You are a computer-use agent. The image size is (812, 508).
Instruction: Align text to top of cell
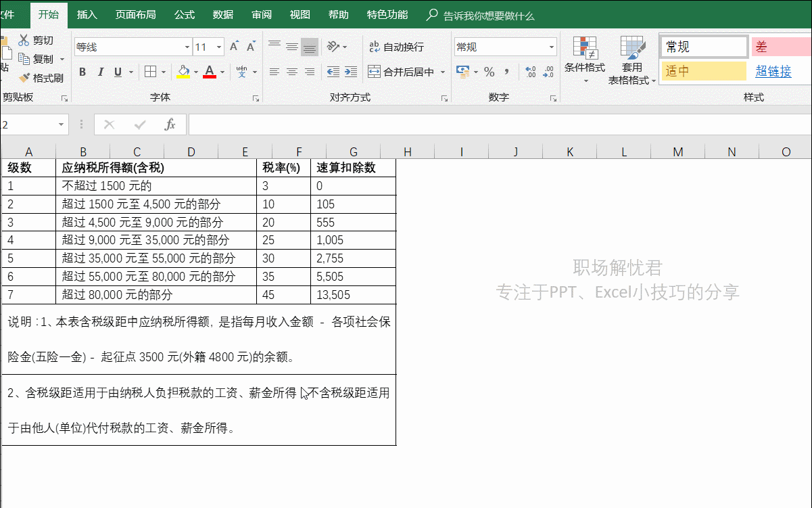[x=274, y=47]
